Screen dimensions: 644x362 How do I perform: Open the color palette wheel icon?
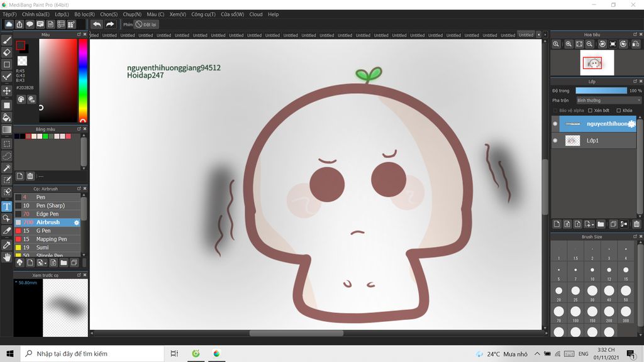[x=21, y=99]
